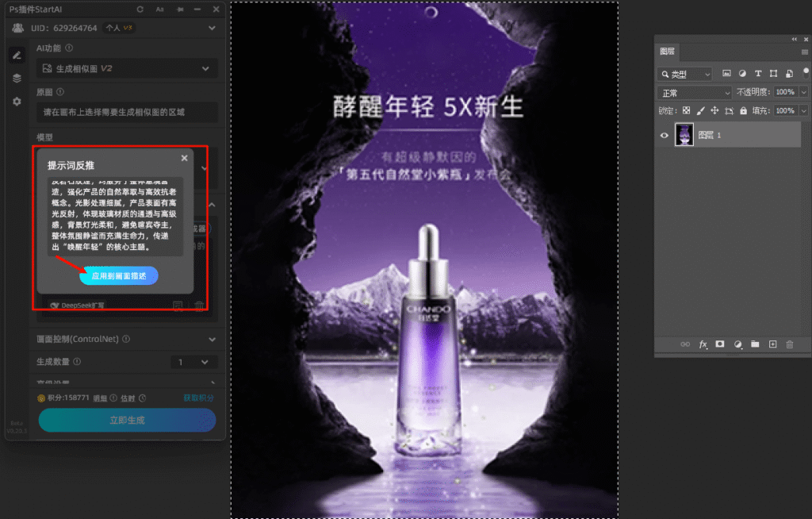Expand the UID account chevron

[212, 28]
